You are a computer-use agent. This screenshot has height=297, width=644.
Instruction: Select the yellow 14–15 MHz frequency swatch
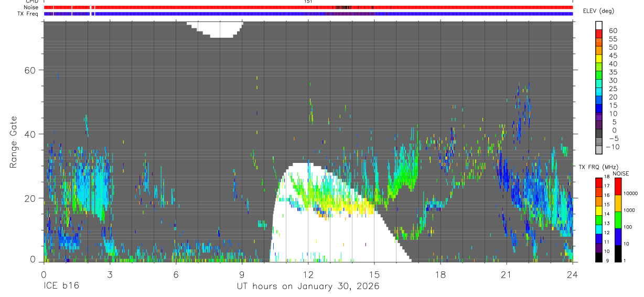(x=599, y=211)
